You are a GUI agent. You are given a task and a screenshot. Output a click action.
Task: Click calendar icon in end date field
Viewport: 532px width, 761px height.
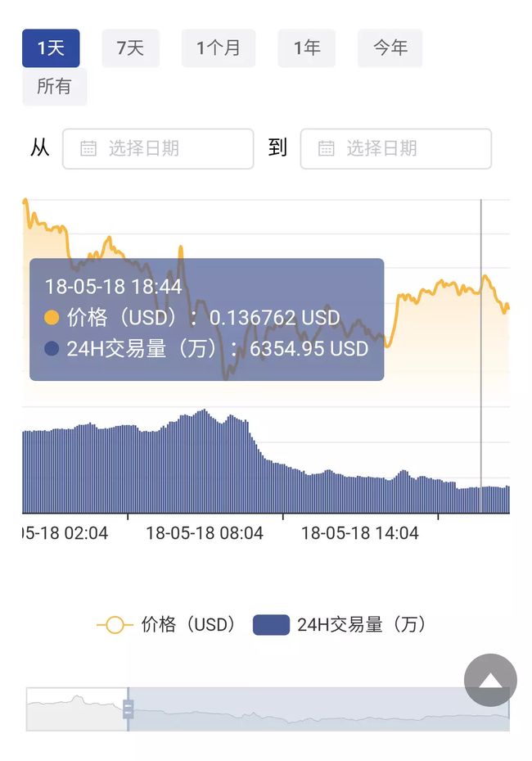tap(326, 148)
